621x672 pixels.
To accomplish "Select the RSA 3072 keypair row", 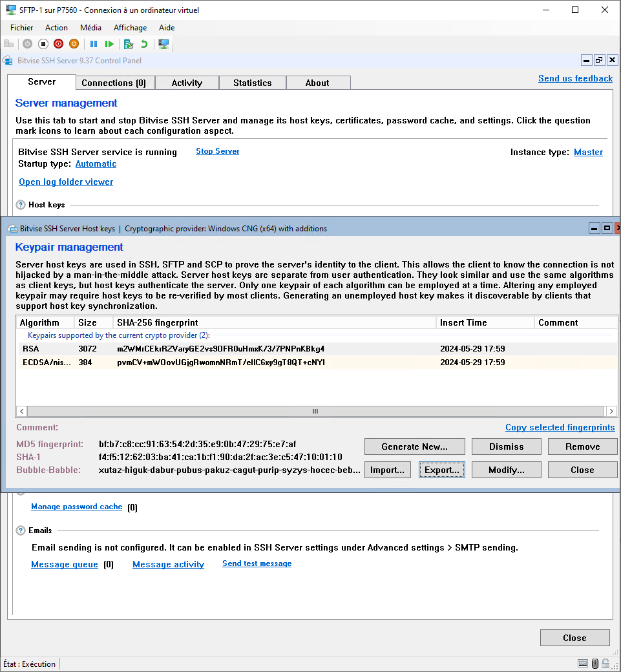I will tap(317, 349).
